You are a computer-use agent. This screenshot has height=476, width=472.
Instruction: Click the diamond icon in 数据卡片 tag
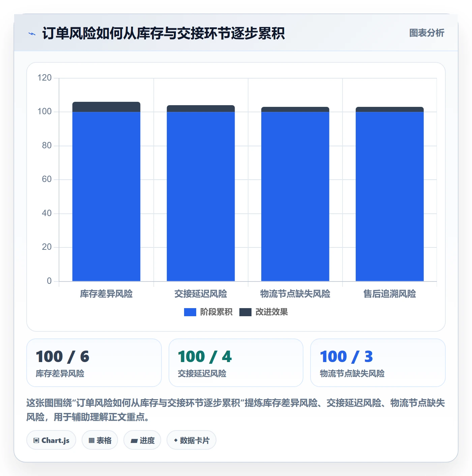coord(176,440)
